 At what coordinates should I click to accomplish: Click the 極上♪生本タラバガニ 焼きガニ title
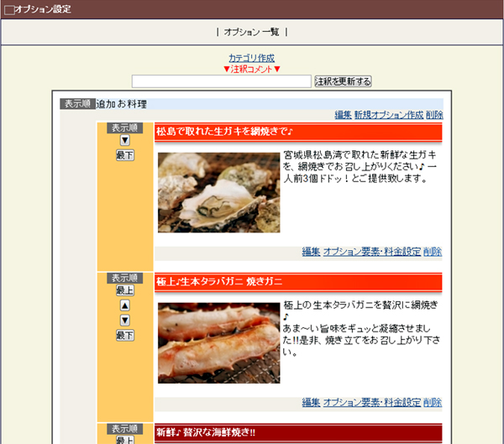coord(219,282)
